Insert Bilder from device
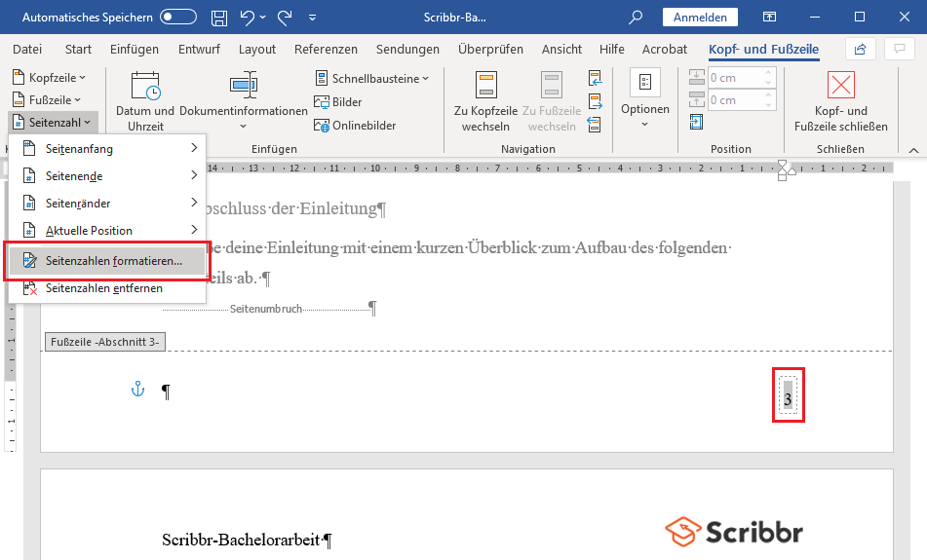The image size is (927, 560). [337, 101]
